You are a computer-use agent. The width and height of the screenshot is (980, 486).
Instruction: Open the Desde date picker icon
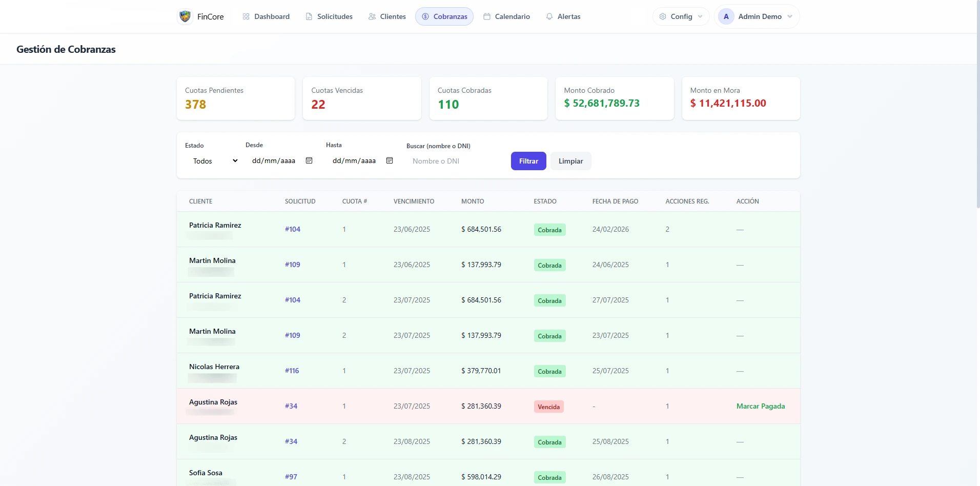tap(309, 160)
